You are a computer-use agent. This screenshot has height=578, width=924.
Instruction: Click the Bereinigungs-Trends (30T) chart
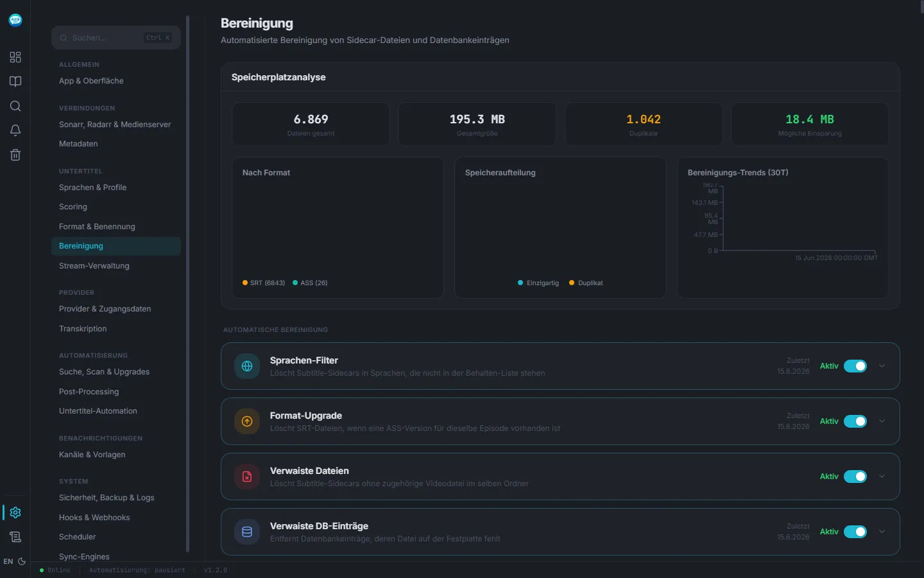pyautogui.click(x=783, y=227)
